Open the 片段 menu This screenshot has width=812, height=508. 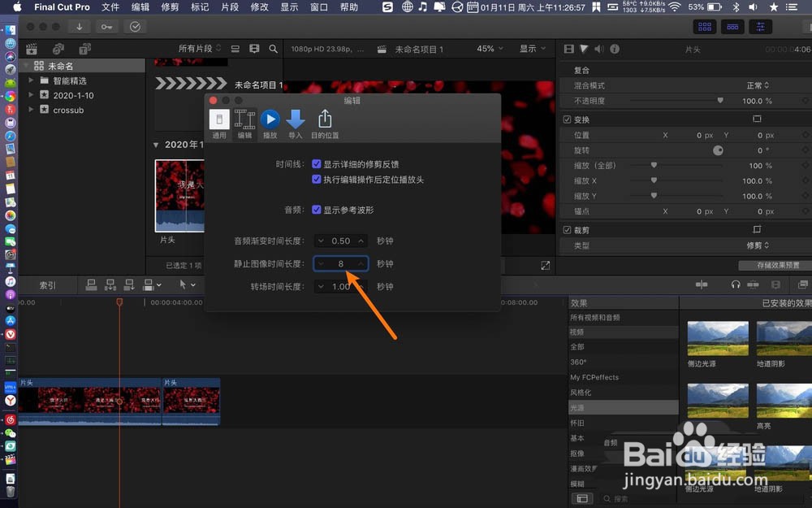(x=230, y=7)
